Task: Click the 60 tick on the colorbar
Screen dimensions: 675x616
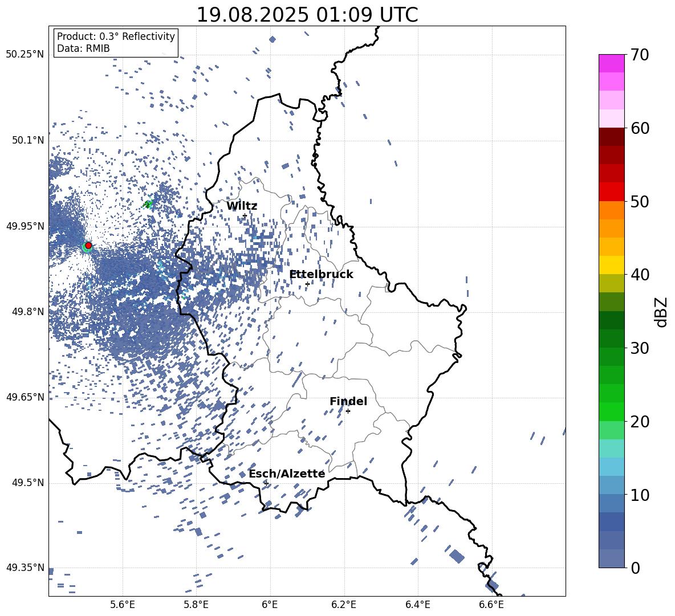Action: point(639,128)
